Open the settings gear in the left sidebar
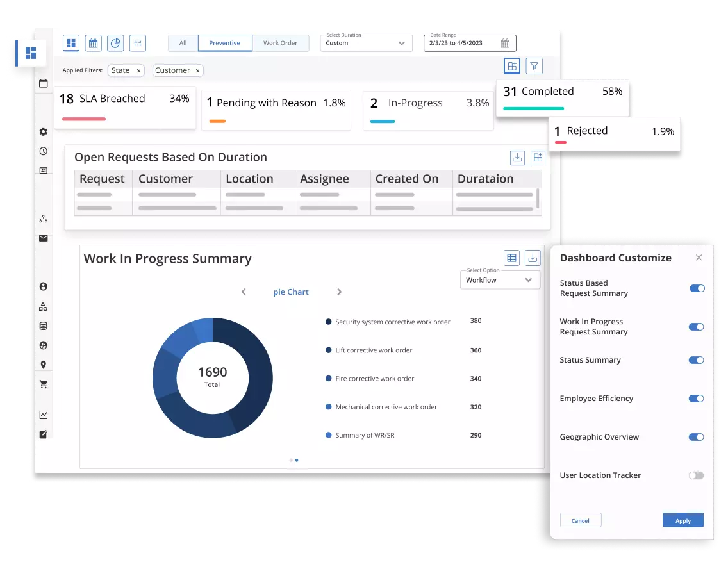 [x=43, y=131]
